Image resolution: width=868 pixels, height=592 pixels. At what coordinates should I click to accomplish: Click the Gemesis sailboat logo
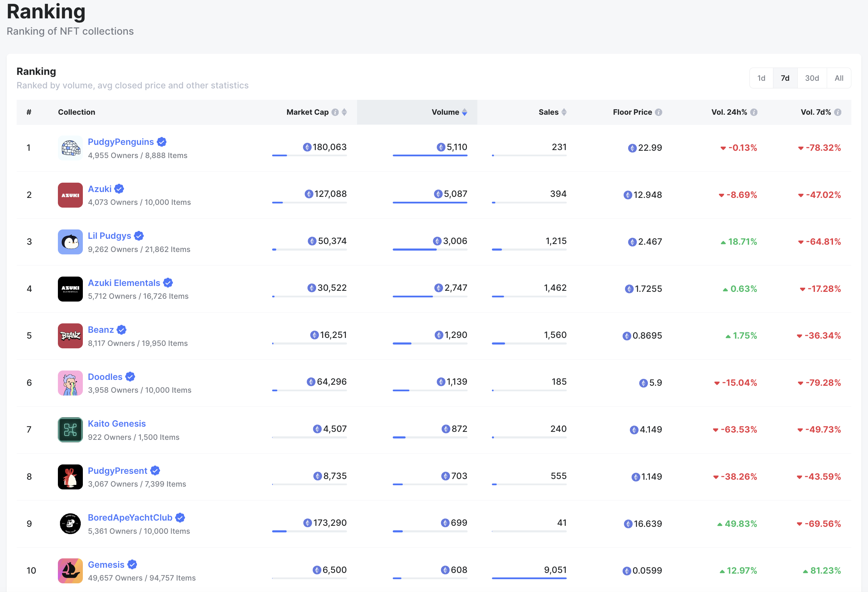click(x=70, y=571)
